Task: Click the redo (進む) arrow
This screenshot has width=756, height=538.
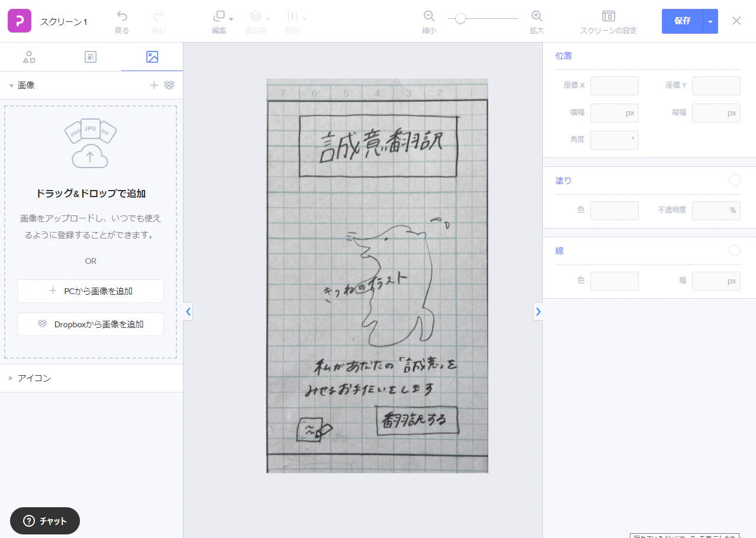Action: tap(159, 16)
